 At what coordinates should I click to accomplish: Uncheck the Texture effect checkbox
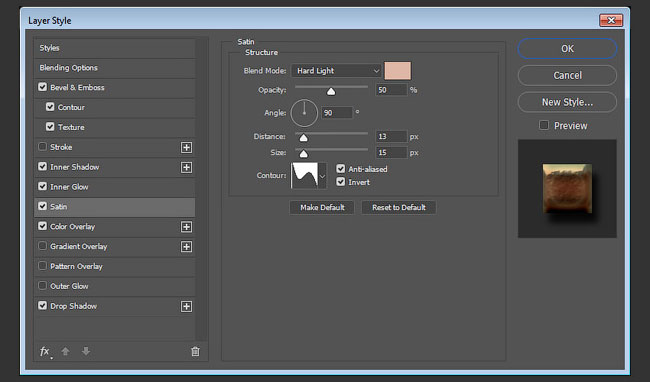(x=50, y=127)
